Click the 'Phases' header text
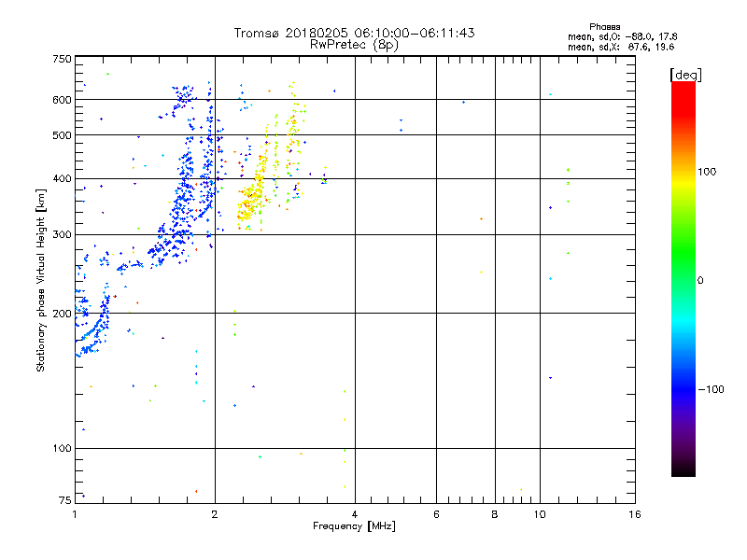The image size is (747, 560). coord(604,27)
